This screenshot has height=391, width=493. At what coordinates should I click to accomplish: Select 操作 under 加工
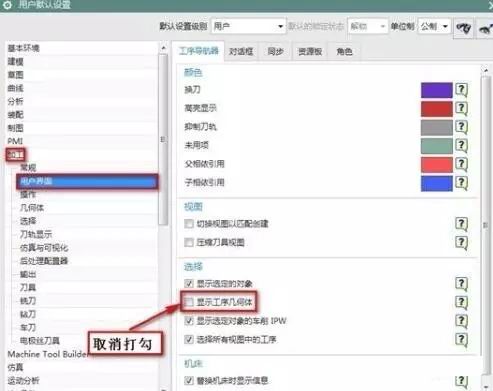point(28,194)
